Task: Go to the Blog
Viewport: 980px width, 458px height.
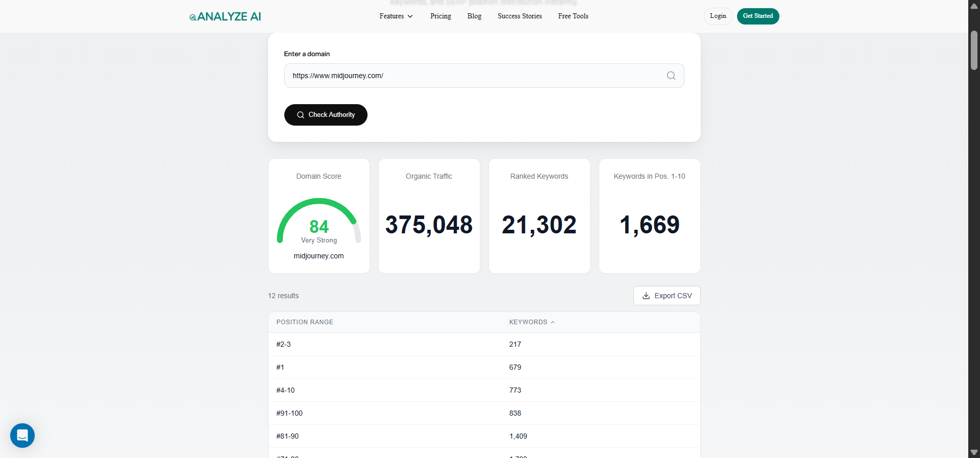Action: pyautogui.click(x=474, y=16)
